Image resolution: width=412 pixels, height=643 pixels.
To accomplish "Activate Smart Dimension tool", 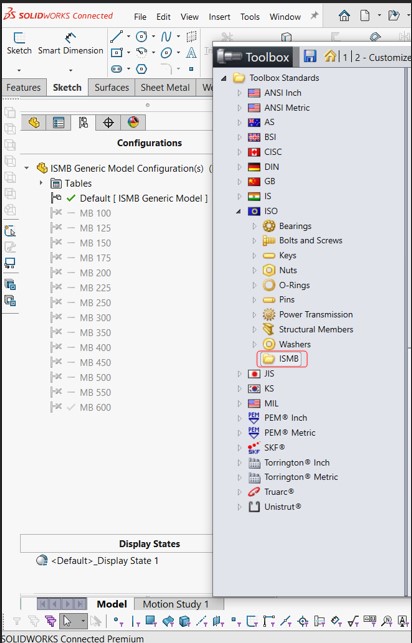I will point(71,43).
